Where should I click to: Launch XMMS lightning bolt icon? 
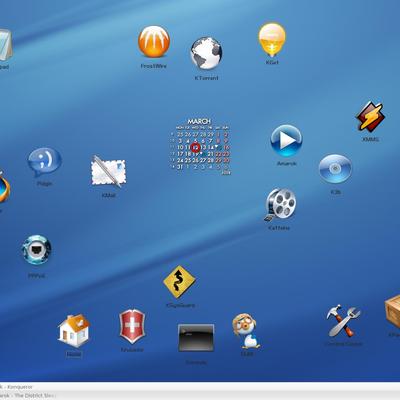370,117
